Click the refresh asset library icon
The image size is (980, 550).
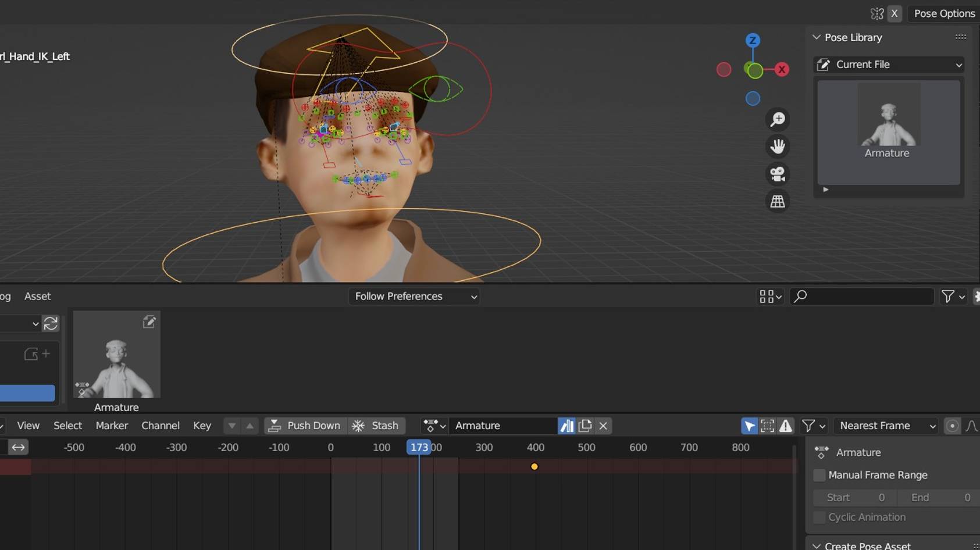(51, 323)
